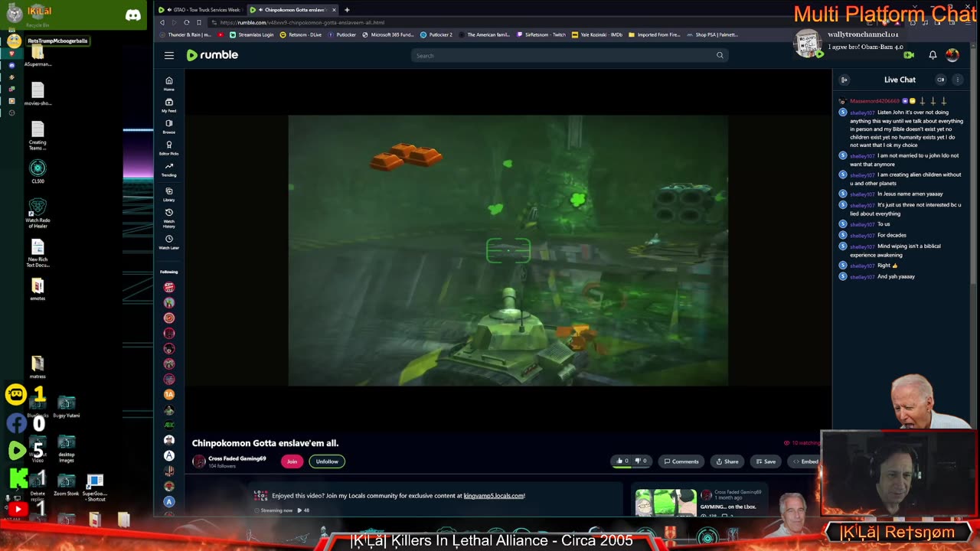Open the Thunder & Rain bookmark
The height and width of the screenshot is (551, 980).
[x=185, y=34]
